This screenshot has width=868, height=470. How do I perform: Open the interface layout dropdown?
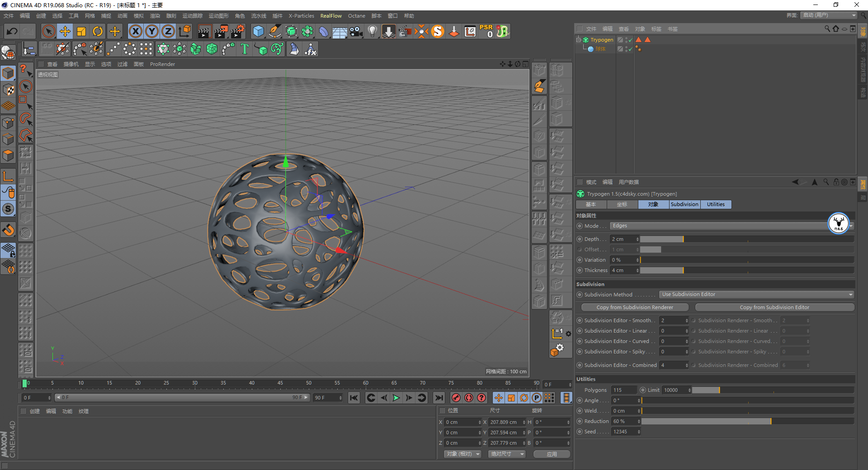829,15
